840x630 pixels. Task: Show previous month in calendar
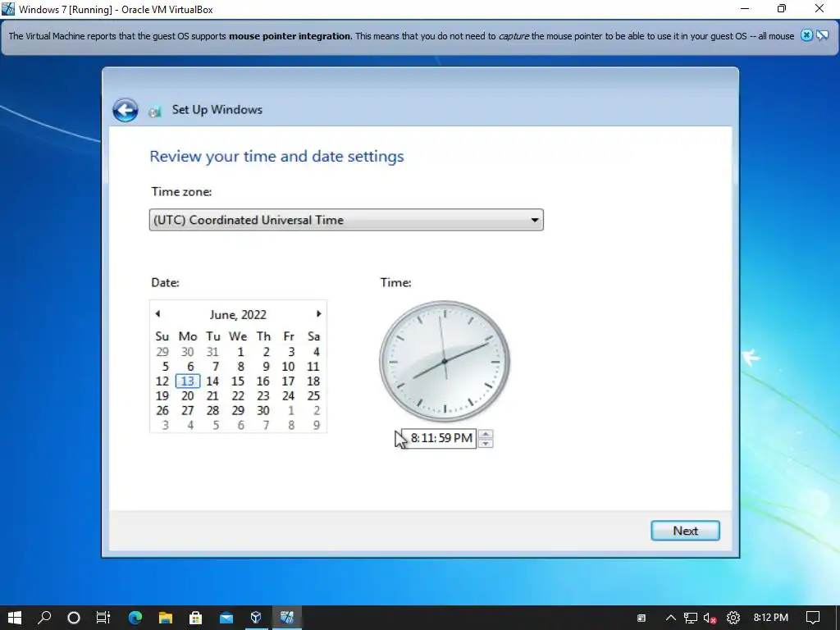(x=157, y=314)
